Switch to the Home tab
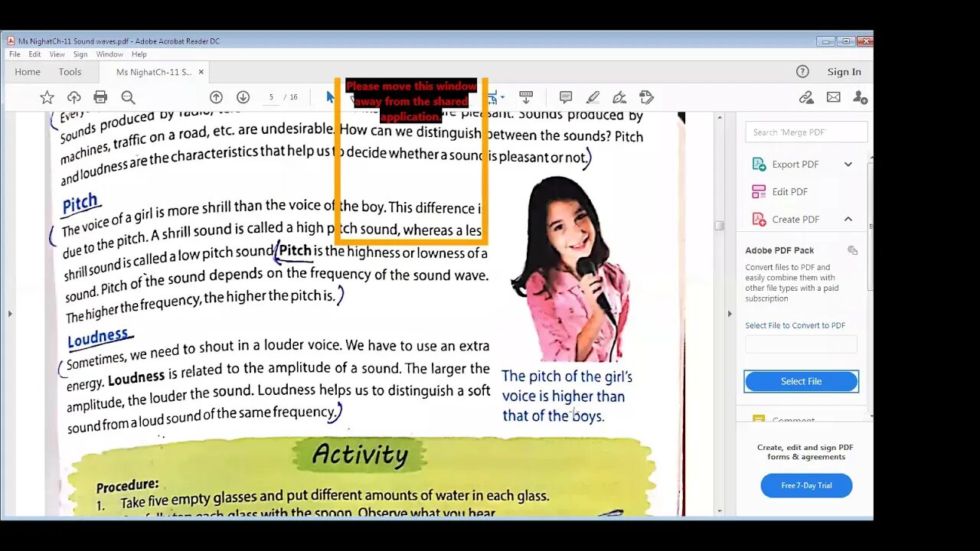Screen dimensions: 980x551 coord(28,72)
